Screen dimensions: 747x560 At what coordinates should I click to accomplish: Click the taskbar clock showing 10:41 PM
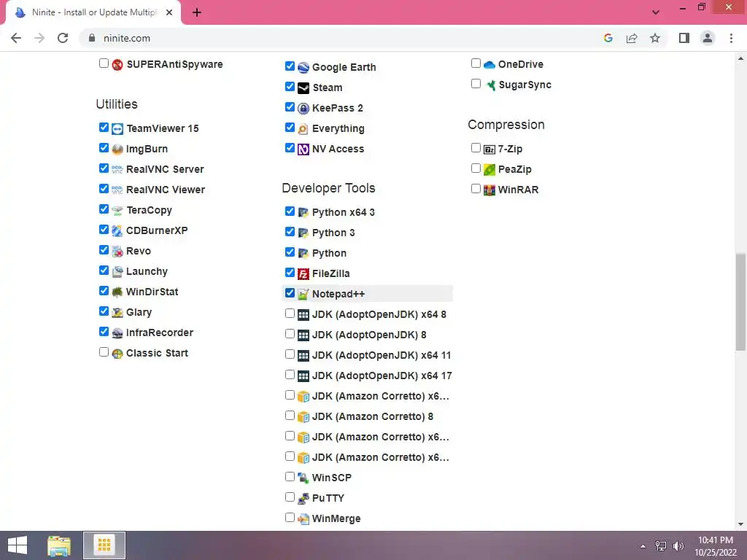coord(716,546)
